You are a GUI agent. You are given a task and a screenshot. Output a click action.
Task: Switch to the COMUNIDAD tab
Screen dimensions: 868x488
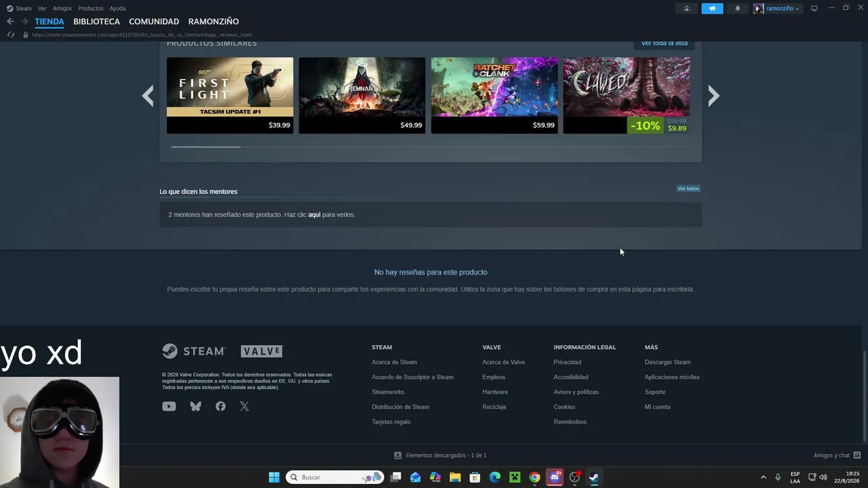154,22
